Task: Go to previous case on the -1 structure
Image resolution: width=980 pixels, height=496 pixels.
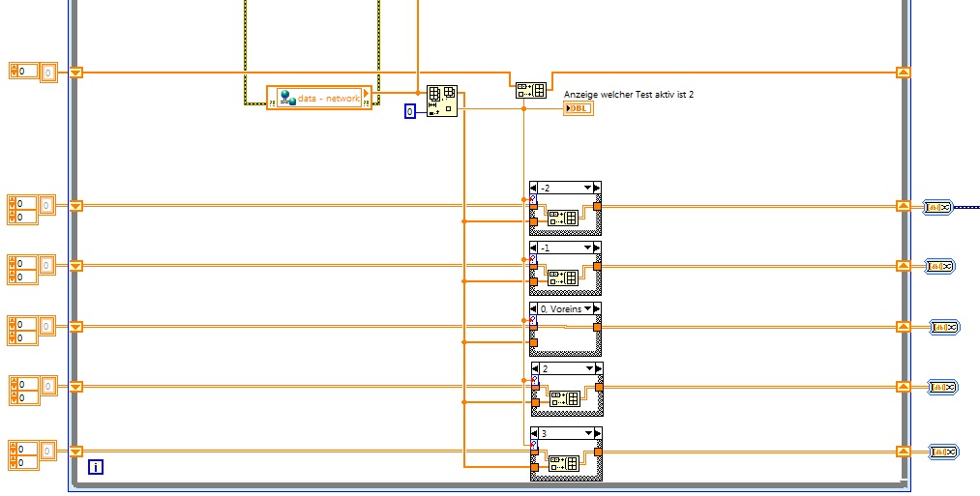Action: point(534,248)
